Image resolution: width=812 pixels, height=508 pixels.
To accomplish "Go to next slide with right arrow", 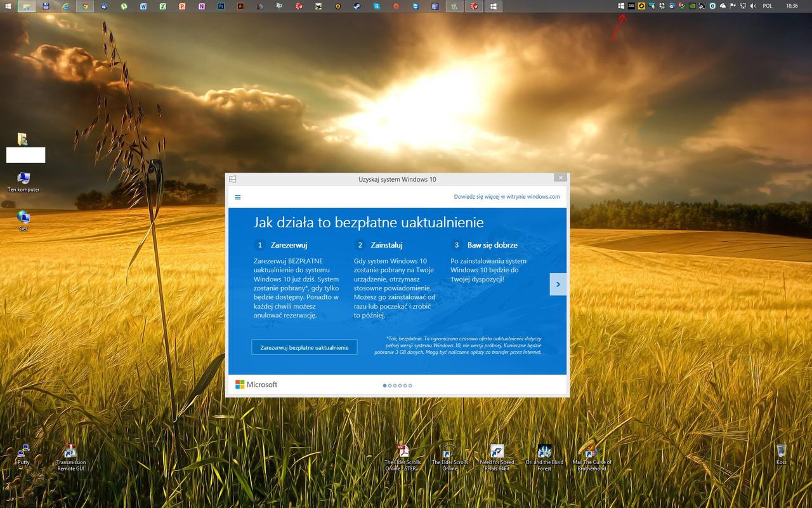I will pos(558,284).
